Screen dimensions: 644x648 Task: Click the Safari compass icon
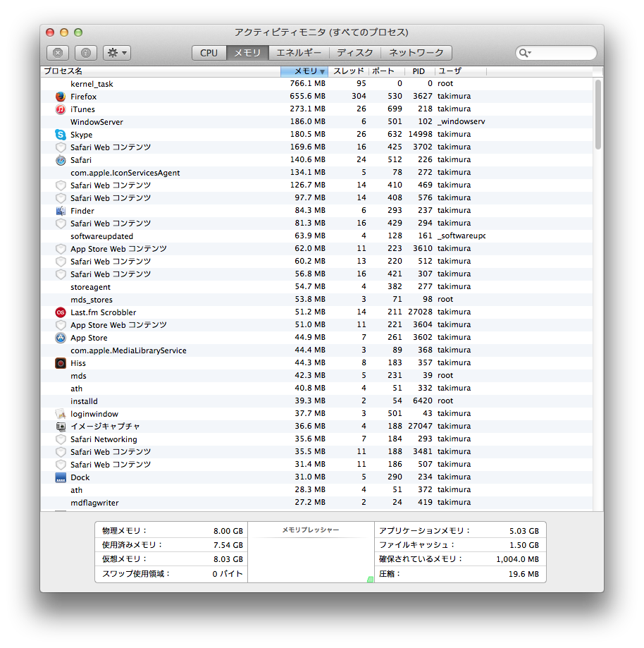pos(61,160)
